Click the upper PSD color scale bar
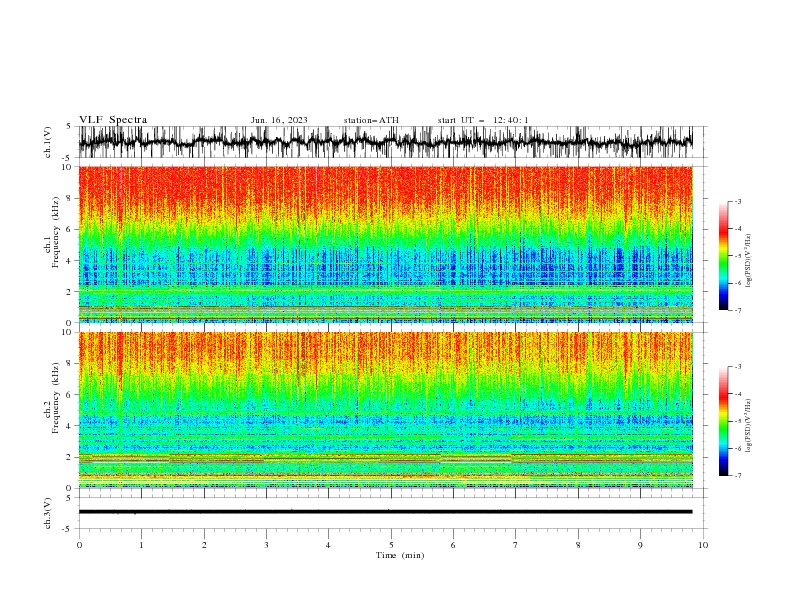The height and width of the screenshot is (612, 792). click(723, 256)
